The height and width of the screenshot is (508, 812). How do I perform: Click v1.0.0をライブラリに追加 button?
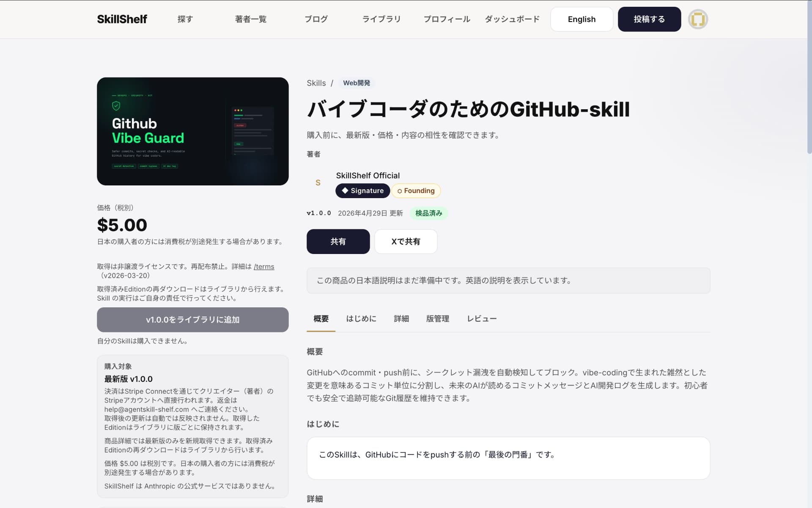[x=193, y=320]
